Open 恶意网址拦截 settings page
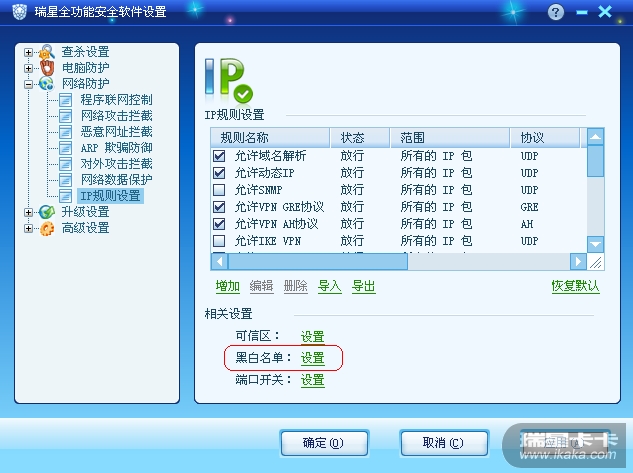633x473 pixels. (116, 132)
